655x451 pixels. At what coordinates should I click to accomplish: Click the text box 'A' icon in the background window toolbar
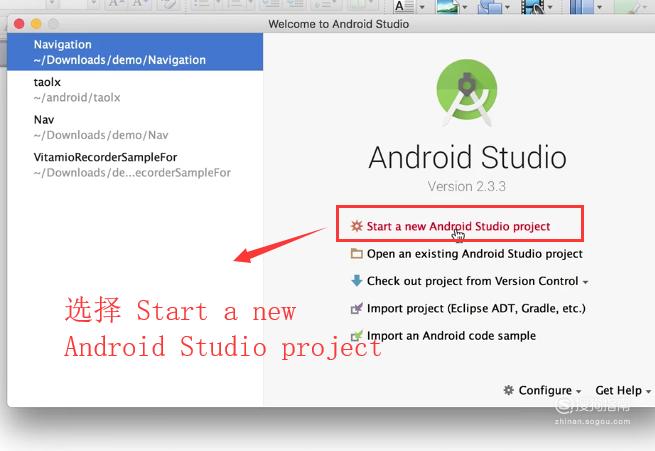404,6
